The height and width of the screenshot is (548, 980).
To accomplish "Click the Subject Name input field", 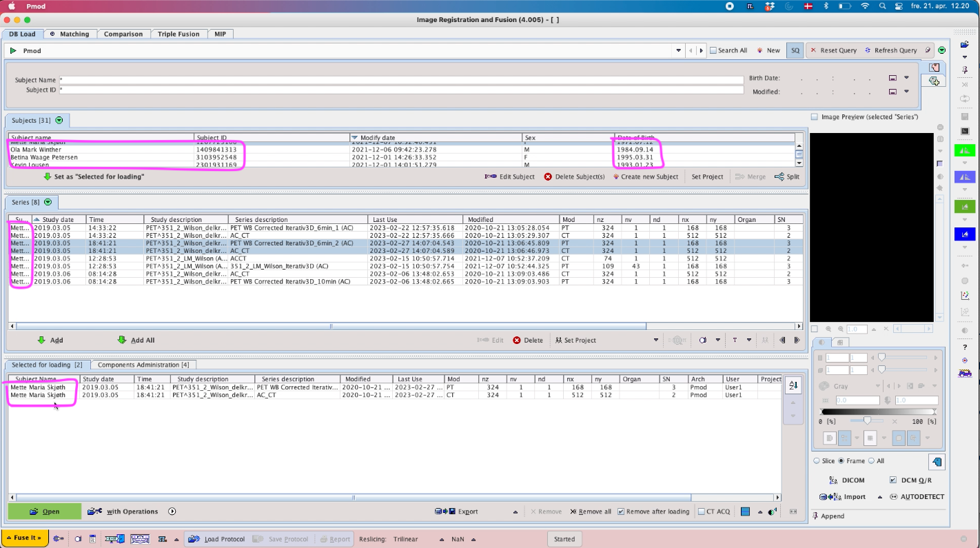I will point(401,80).
